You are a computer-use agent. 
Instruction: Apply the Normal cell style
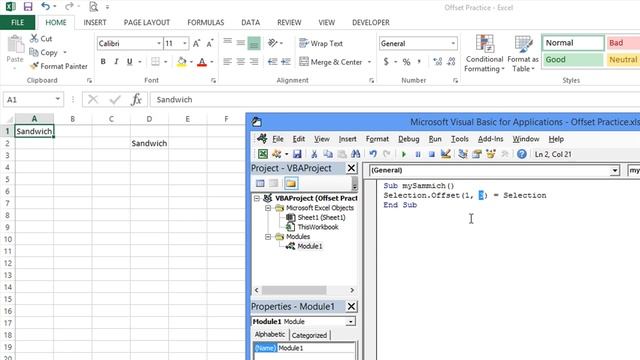(x=573, y=43)
